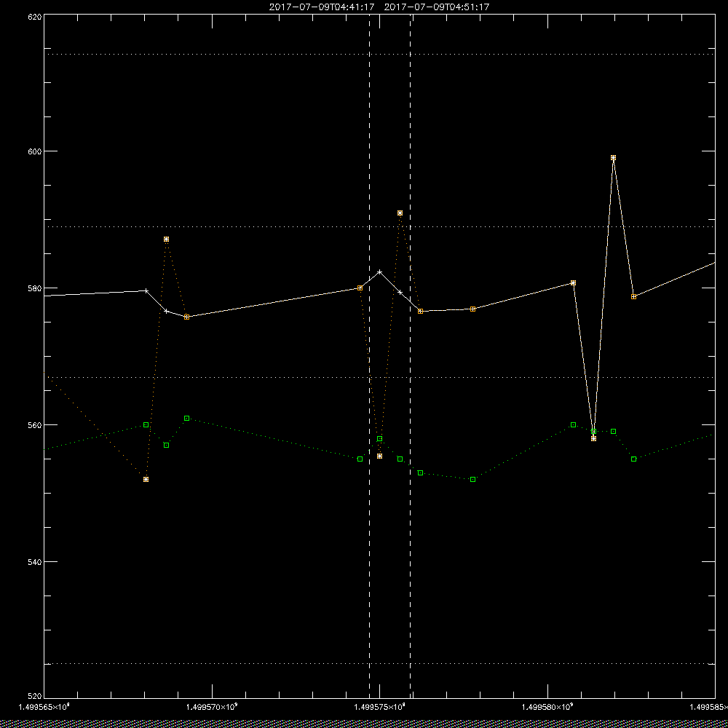This screenshot has height=728, width=728.
Task: Click the 540 y-axis label
Action: tap(35, 562)
